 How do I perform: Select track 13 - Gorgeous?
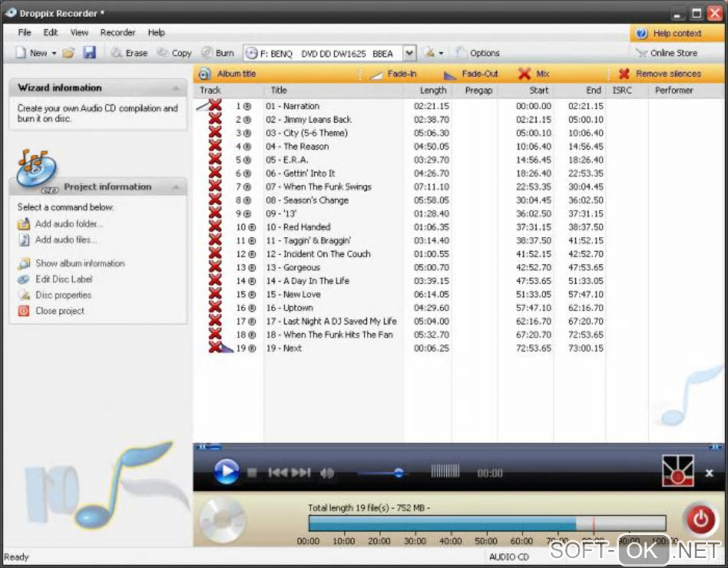pos(293,268)
